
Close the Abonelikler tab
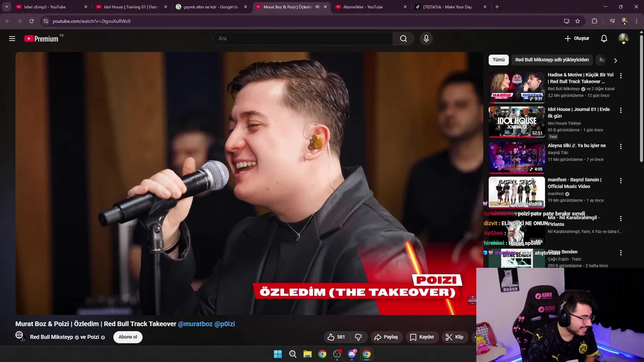tap(405, 7)
